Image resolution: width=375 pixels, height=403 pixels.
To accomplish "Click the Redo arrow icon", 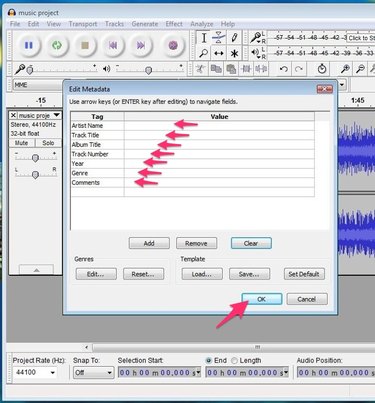I will 299,69.
